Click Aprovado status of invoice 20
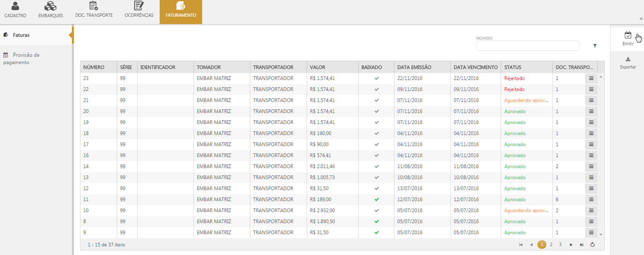 pos(515,111)
